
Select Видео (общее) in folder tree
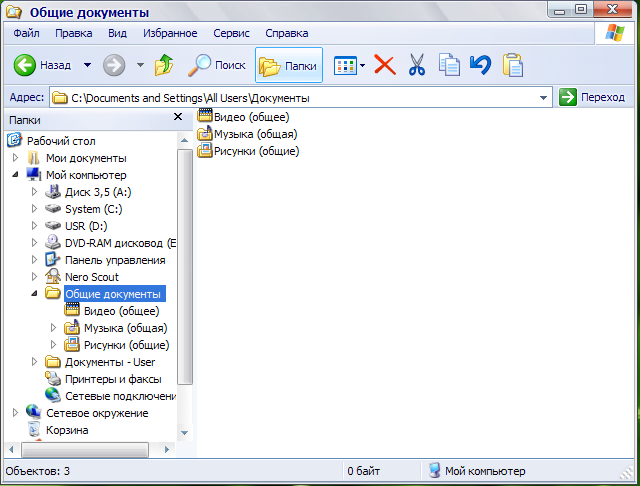point(122,311)
